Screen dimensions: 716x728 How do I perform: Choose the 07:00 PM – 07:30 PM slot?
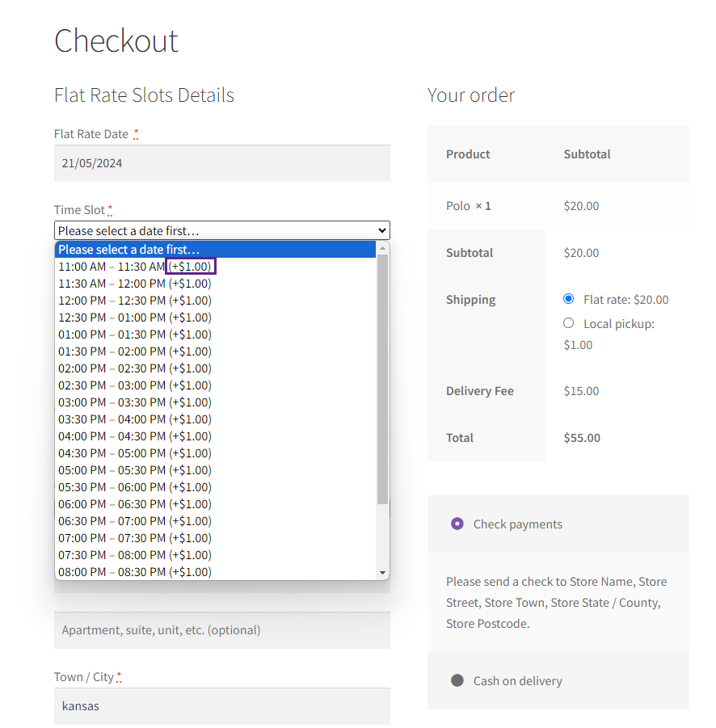tap(216, 538)
